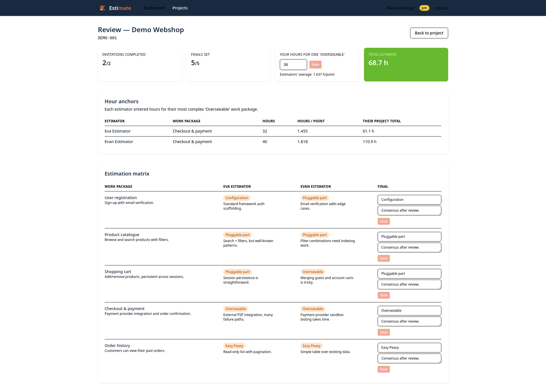Edit Shopping cart final comment field
Screen dimensions: 546x392
(x=409, y=284)
